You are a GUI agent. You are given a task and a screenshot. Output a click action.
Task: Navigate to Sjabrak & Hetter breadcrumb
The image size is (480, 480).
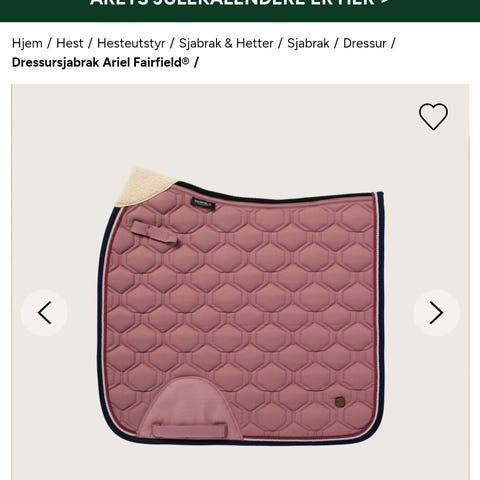tap(226, 43)
